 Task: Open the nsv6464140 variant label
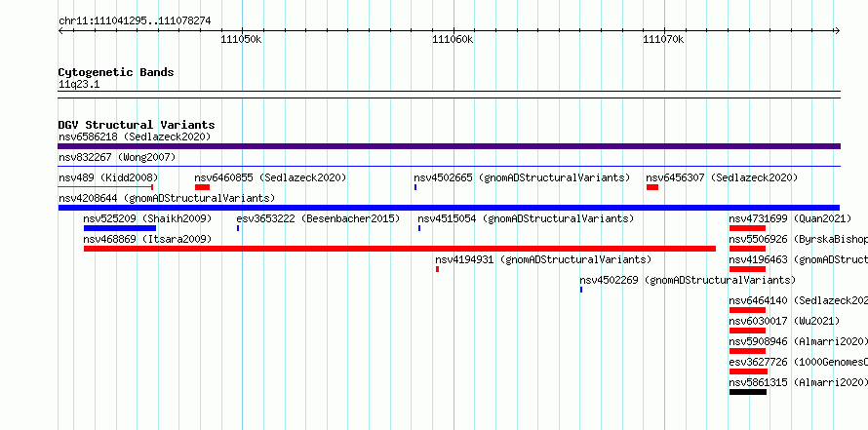click(798, 300)
